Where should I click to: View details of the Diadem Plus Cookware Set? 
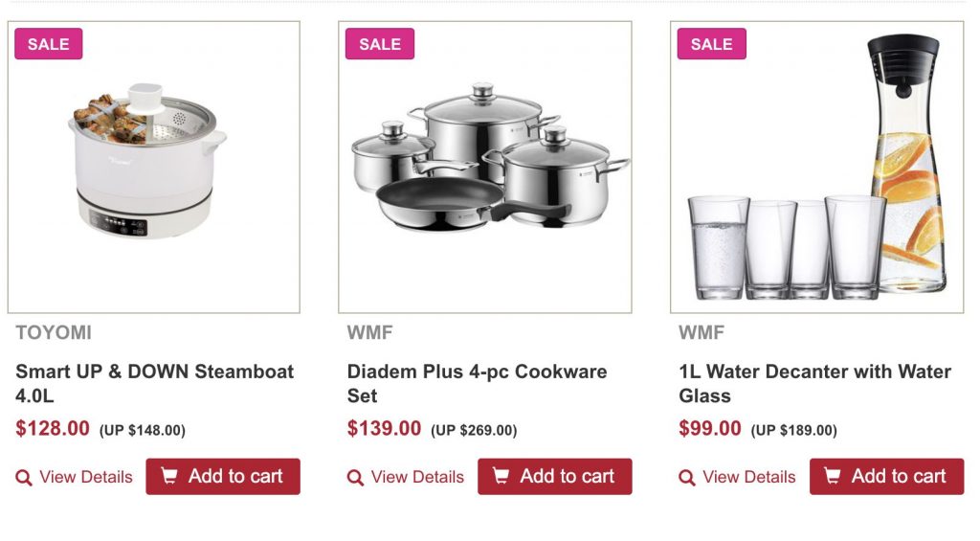pos(417,477)
